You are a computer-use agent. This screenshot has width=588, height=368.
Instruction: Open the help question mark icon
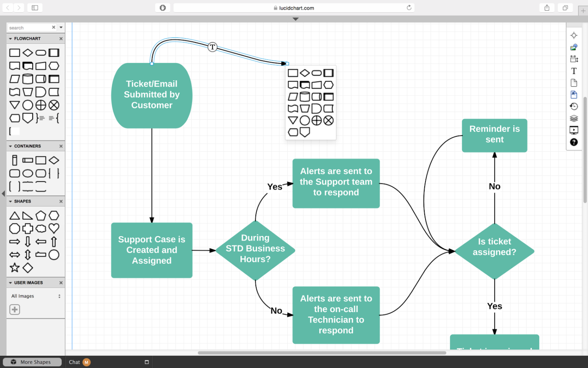[574, 142]
